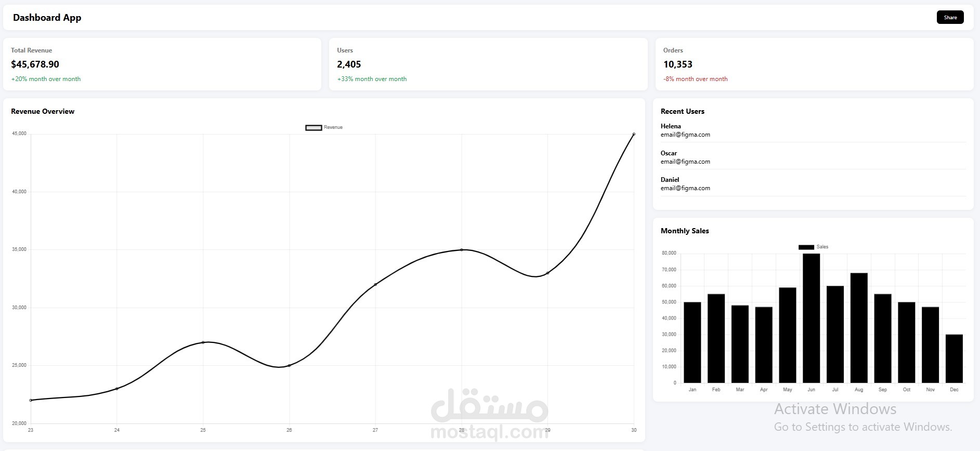Open the Orders stat card
This screenshot has width=980, height=451.
(814, 64)
